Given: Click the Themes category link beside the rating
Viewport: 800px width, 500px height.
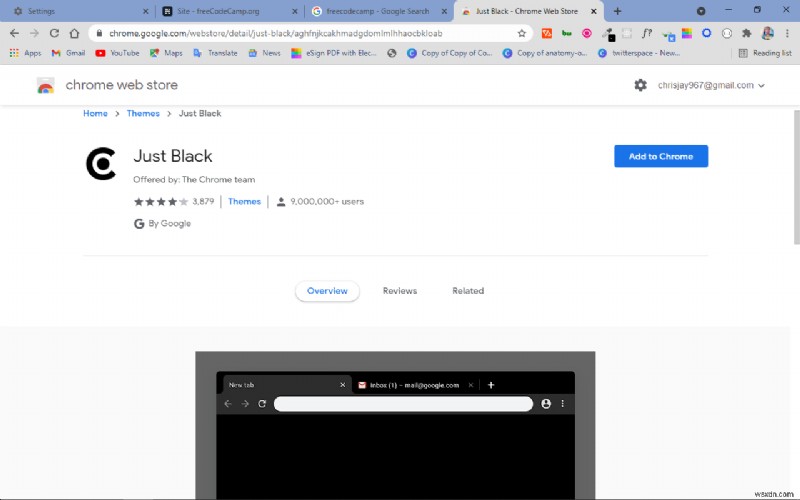Looking at the screenshot, I should (x=244, y=202).
